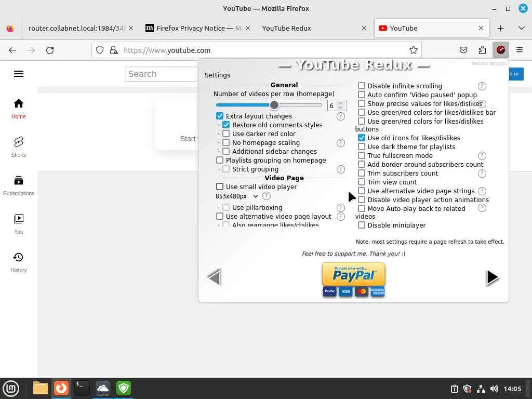Enable Trim view count
The image size is (532, 399).
point(362,182)
